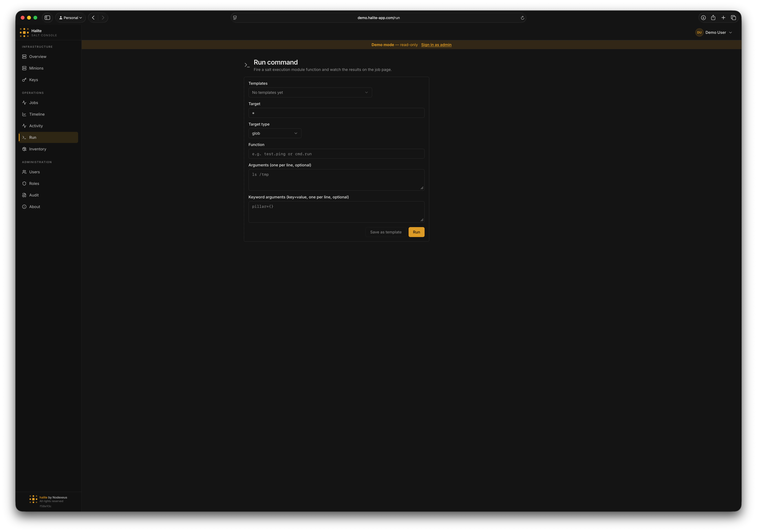757x532 pixels.
Task: Open the Roles page
Action: click(x=48, y=184)
